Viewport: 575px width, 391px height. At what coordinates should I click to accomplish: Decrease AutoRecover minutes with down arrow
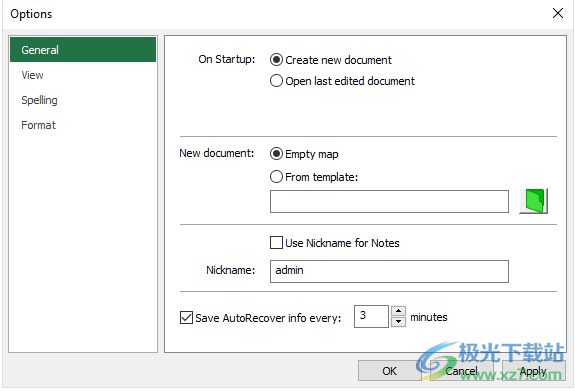coord(398,322)
